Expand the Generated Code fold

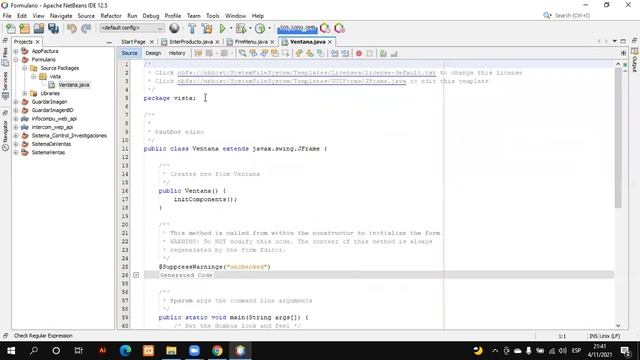[136, 275]
